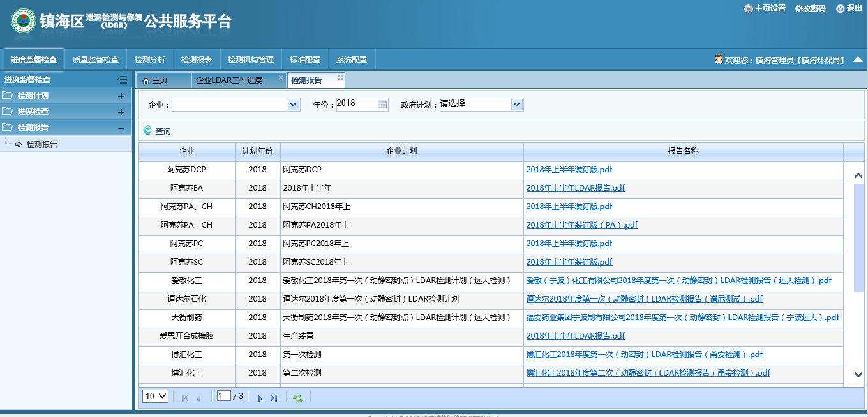Click the user avatar icon beside 欢迎您
The image size is (868, 417).
[719, 59]
